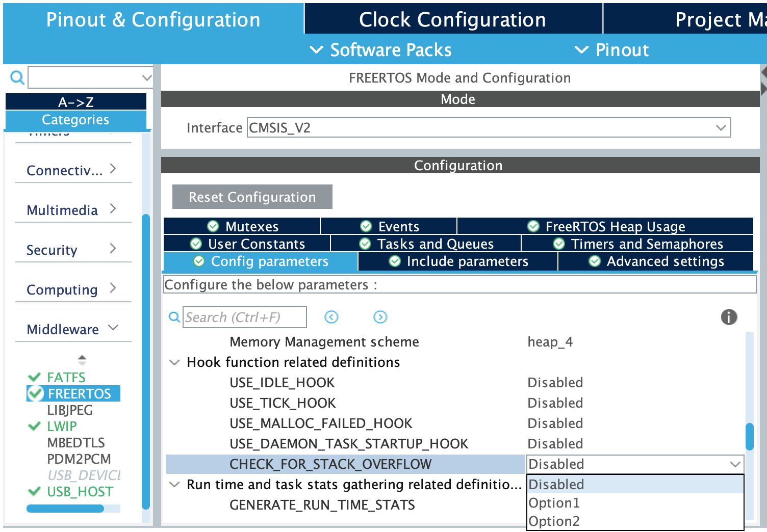Choose Option1 for stack overflow check
This screenshot has height=532, width=767.
click(x=635, y=503)
